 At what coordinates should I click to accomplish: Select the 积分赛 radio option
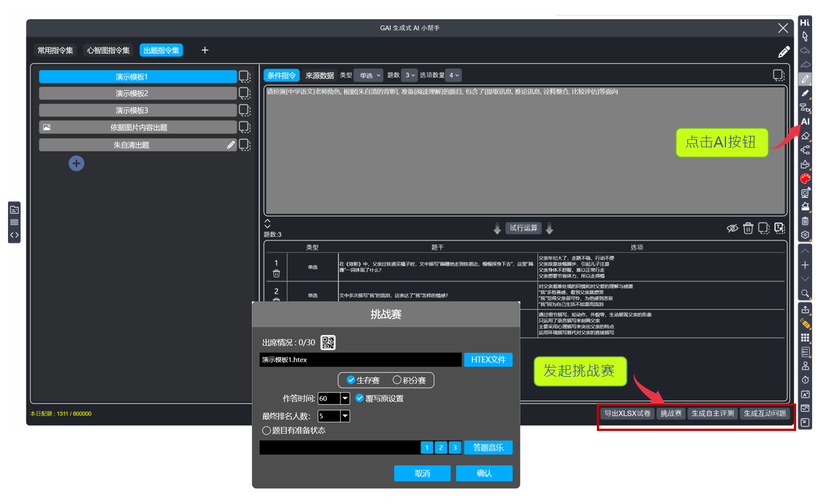[x=397, y=380]
